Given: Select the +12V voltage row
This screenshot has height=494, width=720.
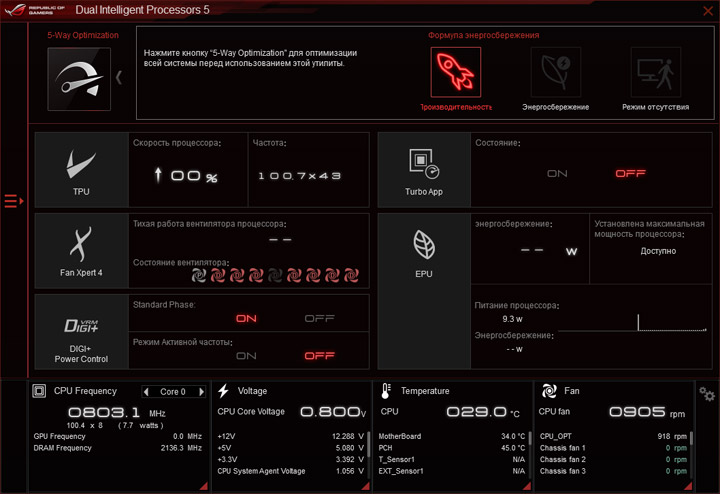Looking at the screenshot, I should coord(291,437).
